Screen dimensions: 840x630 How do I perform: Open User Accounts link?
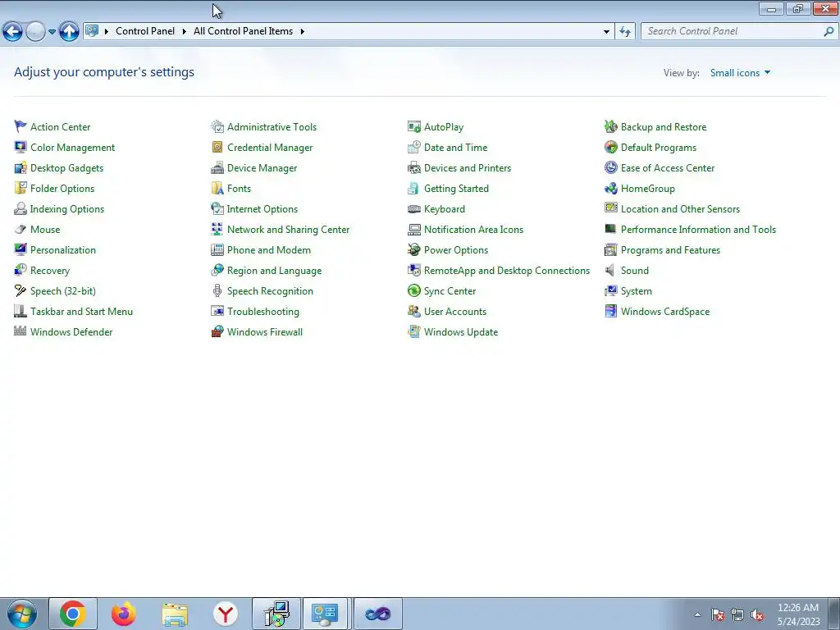pyautogui.click(x=455, y=311)
